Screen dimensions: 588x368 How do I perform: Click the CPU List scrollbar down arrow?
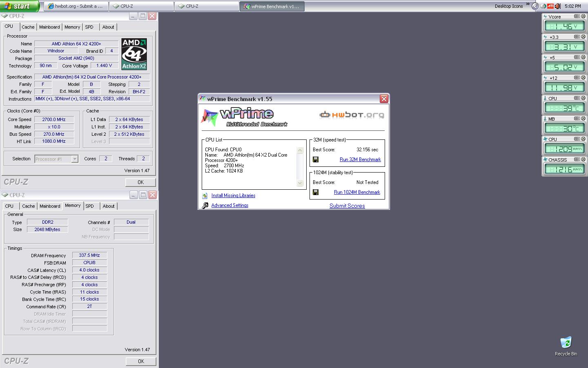pos(300,183)
